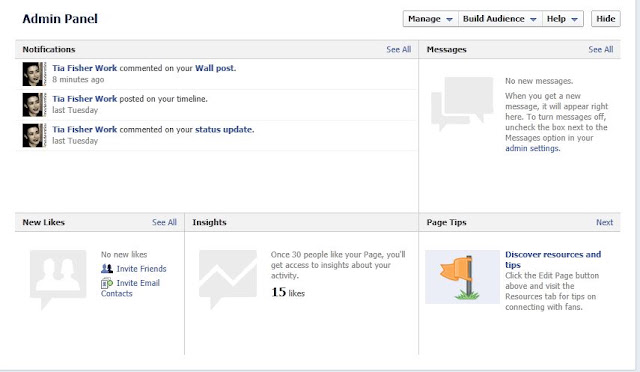See all Messages

click(x=601, y=49)
